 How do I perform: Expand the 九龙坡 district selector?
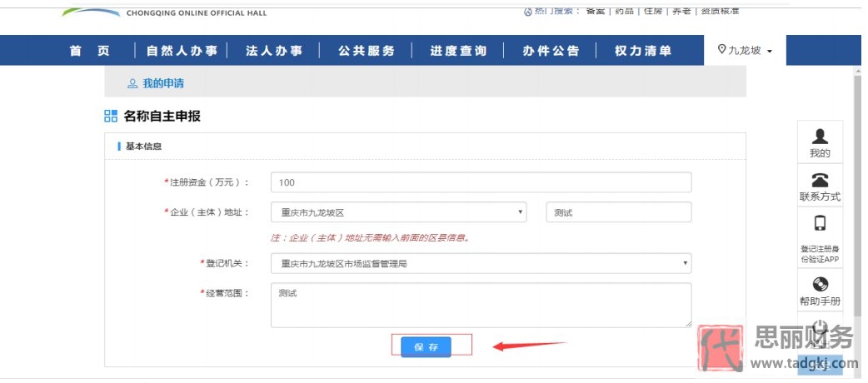[x=746, y=51]
